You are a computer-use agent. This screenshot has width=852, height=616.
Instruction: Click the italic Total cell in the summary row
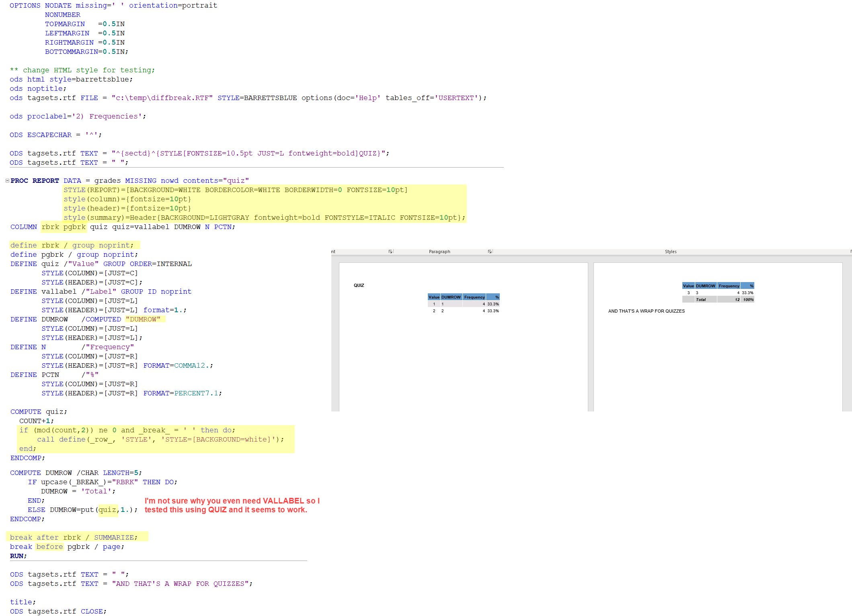(x=700, y=300)
